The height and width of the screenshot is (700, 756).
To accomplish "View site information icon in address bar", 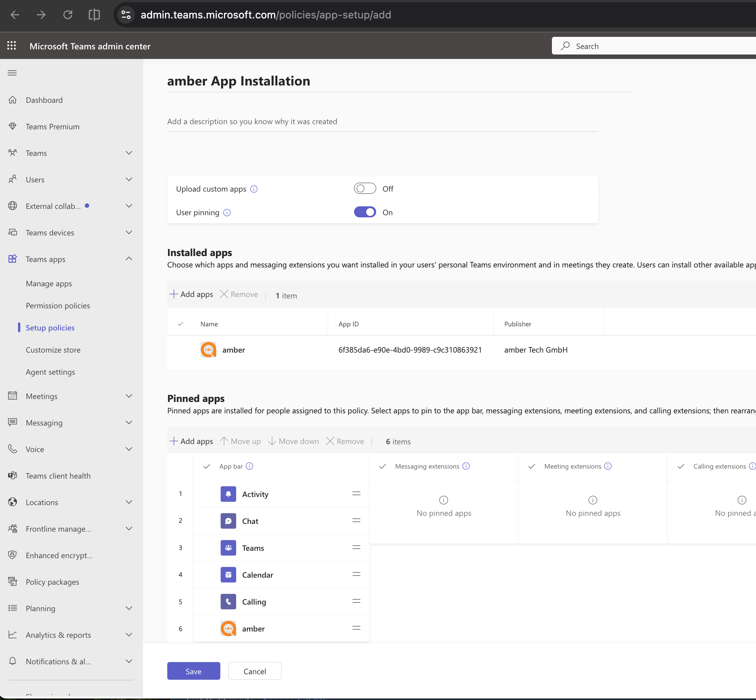I will pos(126,15).
